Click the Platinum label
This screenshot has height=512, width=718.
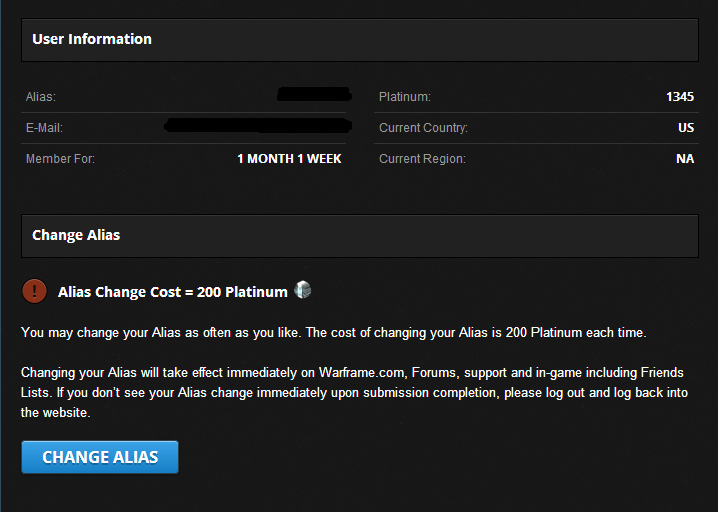[405, 97]
